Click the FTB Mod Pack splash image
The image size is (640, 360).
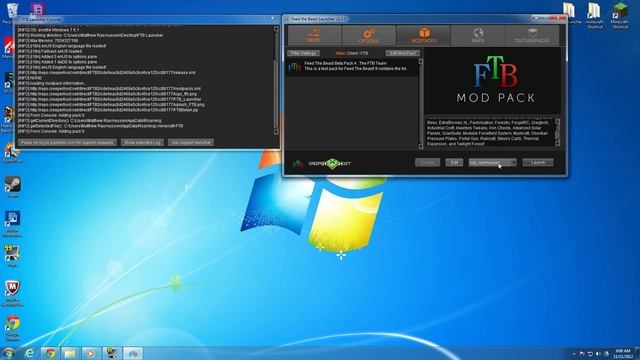pyautogui.click(x=493, y=81)
